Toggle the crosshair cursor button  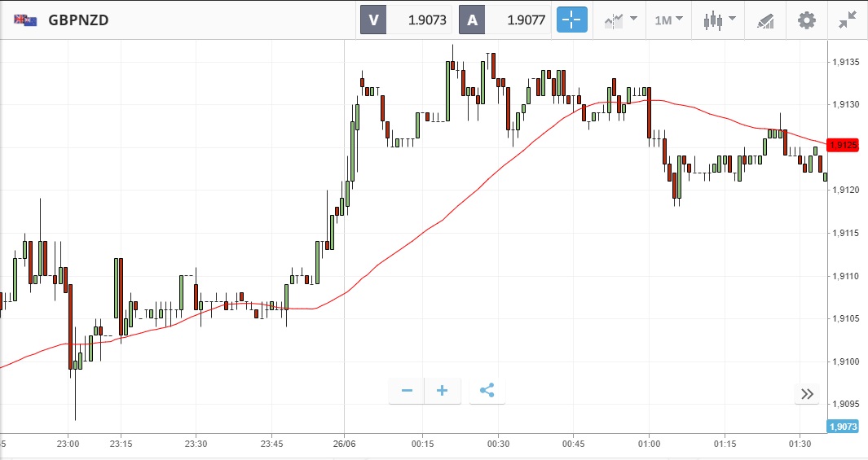(x=571, y=20)
